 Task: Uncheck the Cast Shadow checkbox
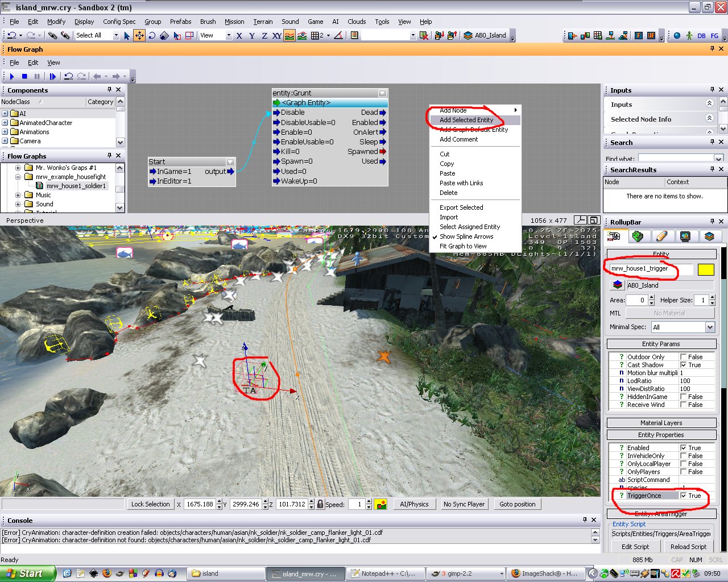click(684, 365)
